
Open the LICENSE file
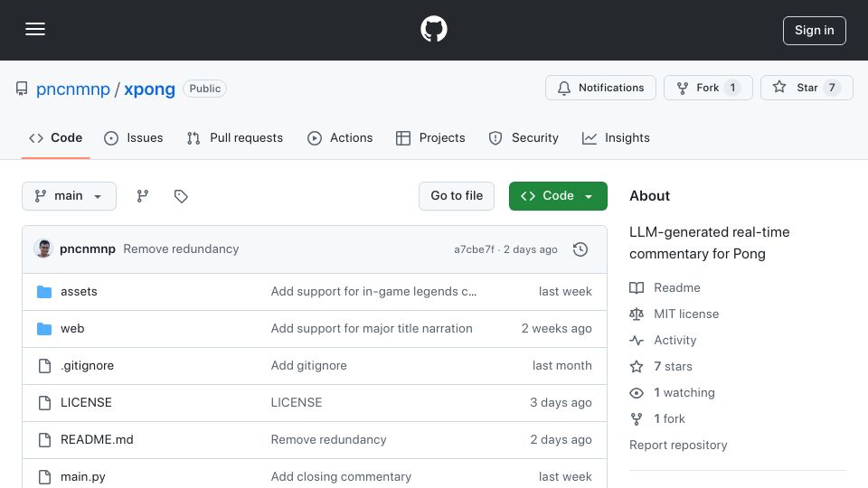point(86,403)
